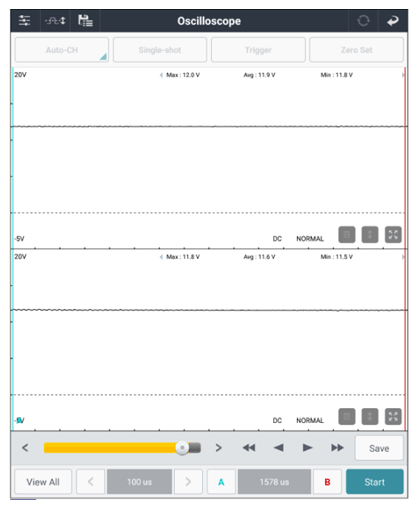Open the waveform signal setup icon
This screenshot has width=418, height=509.
[x=55, y=21]
